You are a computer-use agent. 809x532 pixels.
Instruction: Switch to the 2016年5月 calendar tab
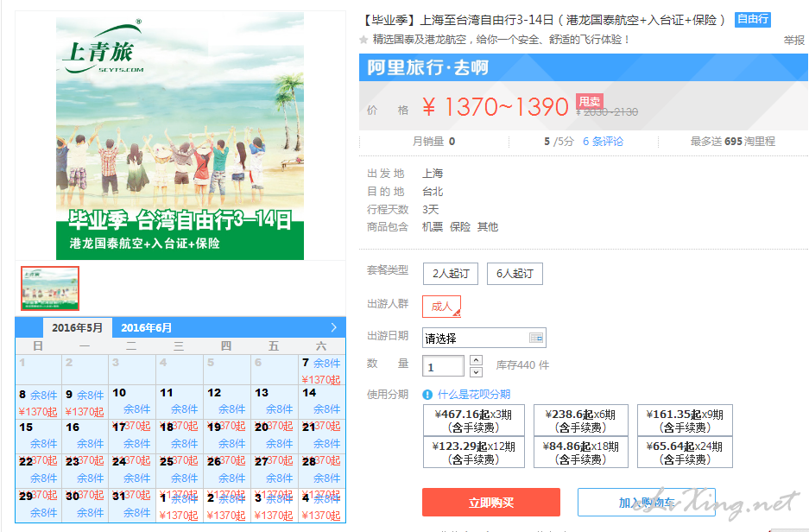(x=78, y=327)
